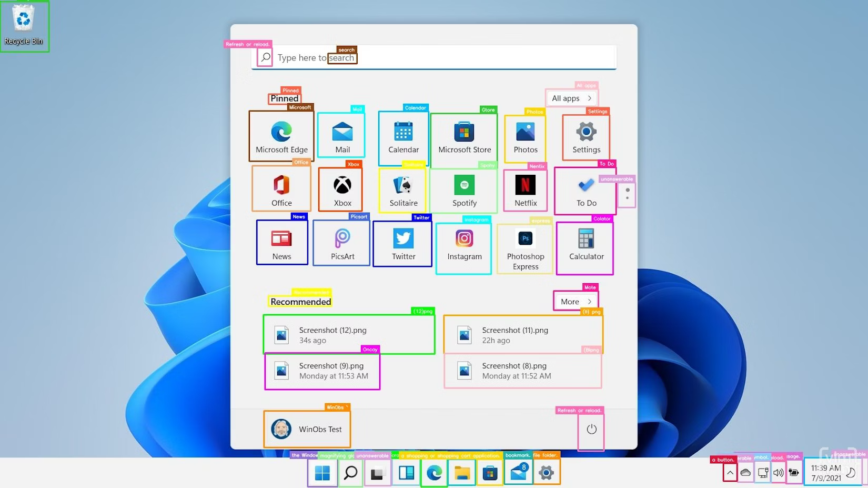Image resolution: width=868 pixels, height=488 pixels.
Task: Launch the Spotify pinned app
Action: 464,190
